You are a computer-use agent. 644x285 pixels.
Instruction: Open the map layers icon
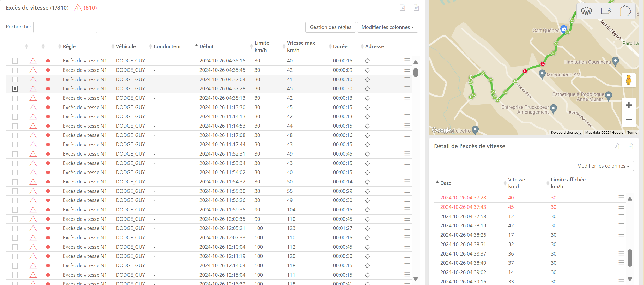[x=586, y=11]
